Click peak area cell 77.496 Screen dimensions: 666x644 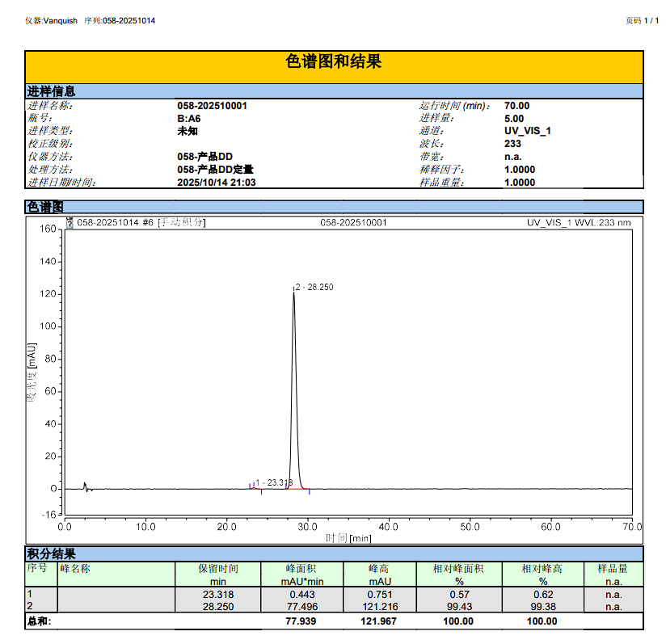pos(302,607)
